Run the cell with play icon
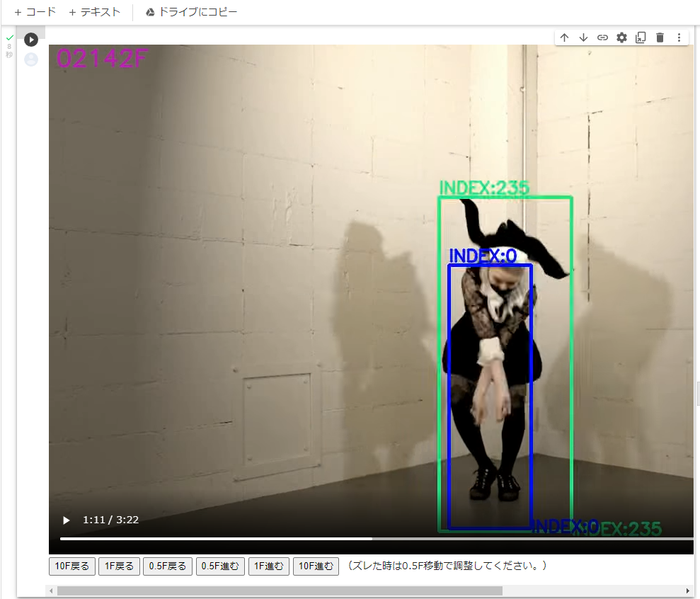Image resolution: width=700 pixels, height=599 pixels. [x=31, y=40]
